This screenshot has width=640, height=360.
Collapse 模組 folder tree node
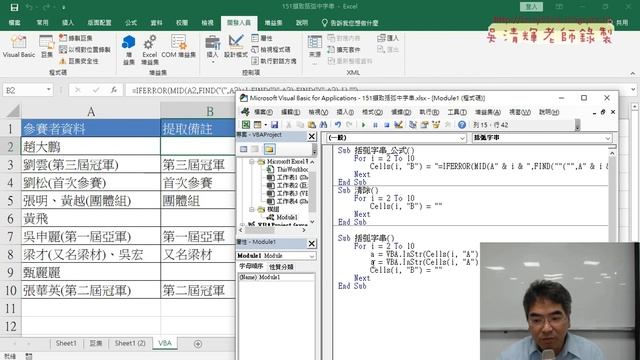click(x=252, y=209)
